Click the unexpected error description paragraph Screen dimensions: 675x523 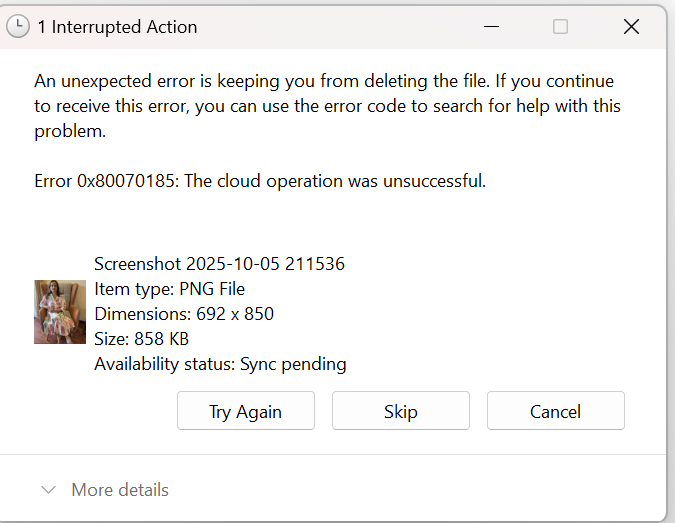point(323,106)
